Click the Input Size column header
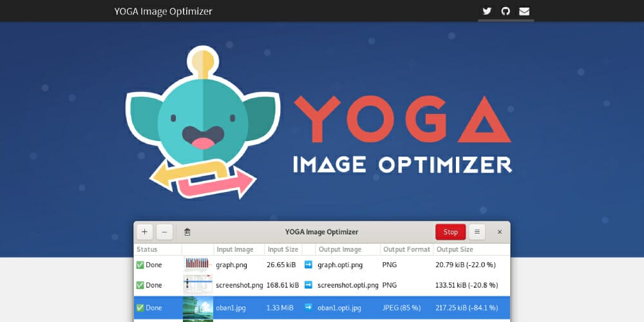The image size is (644, 322). 283,249
